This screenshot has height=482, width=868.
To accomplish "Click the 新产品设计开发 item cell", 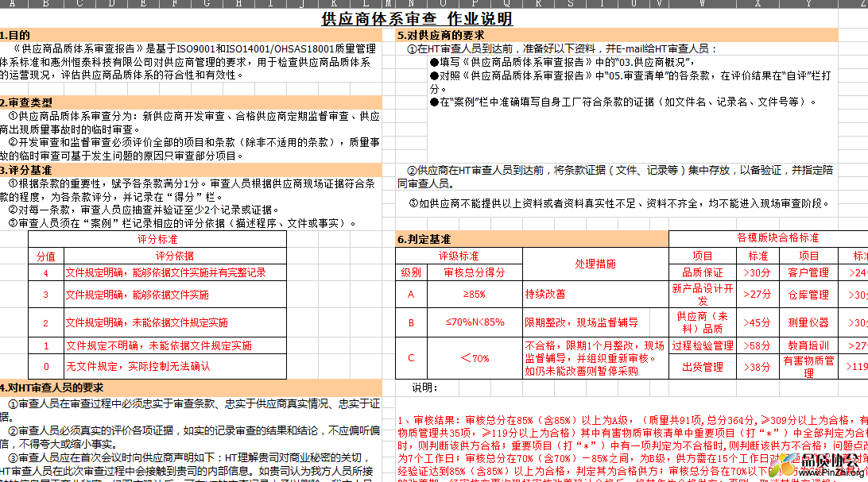I will click(703, 295).
